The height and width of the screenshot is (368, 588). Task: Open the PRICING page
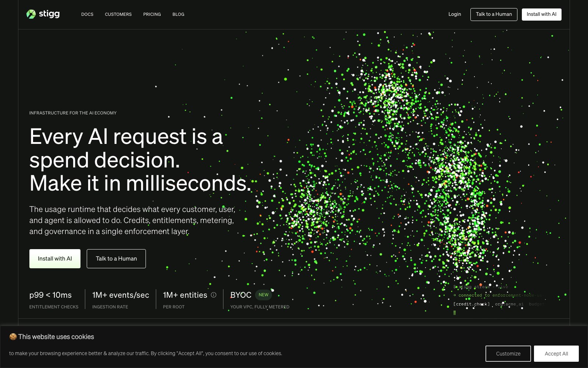click(x=152, y=14)
